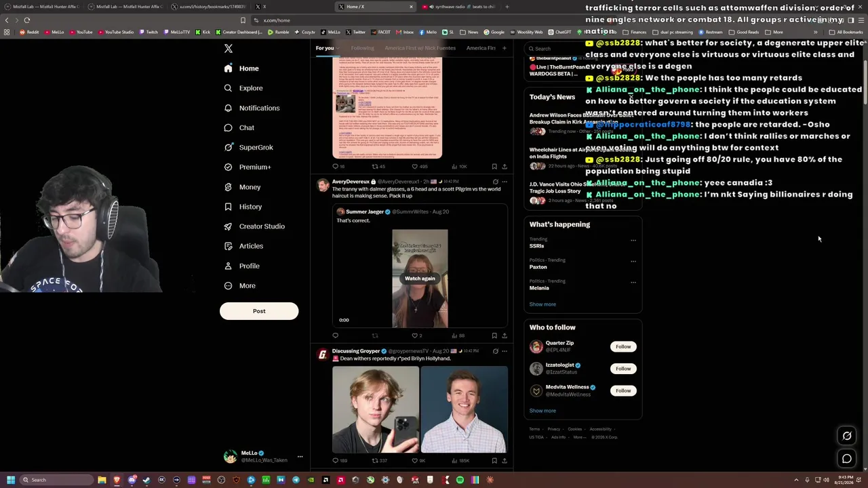The height and width of the screenshot is (488, 868).
Task: Click the Post button
Action: pos(259,311)
